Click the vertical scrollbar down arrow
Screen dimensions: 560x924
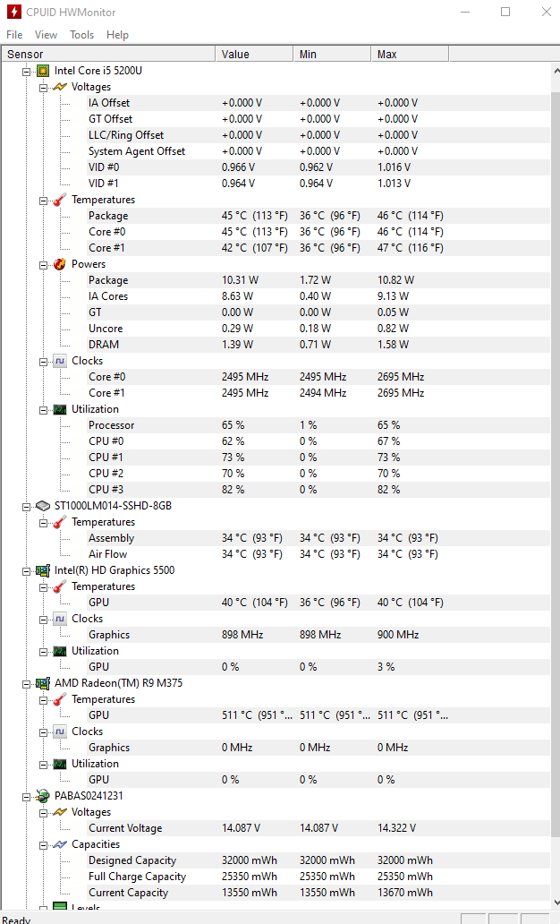click(556, 903)
